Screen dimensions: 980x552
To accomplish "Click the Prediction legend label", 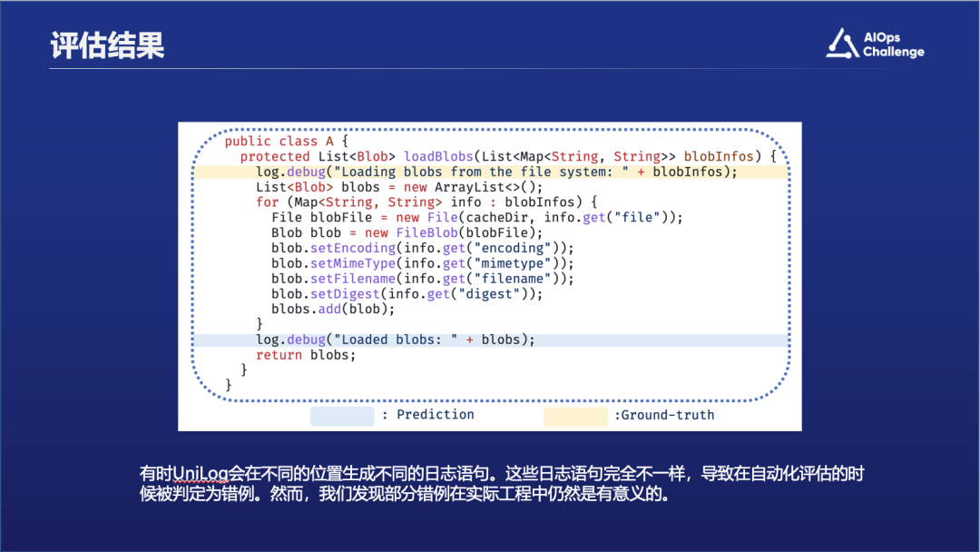I will [427, 415].
